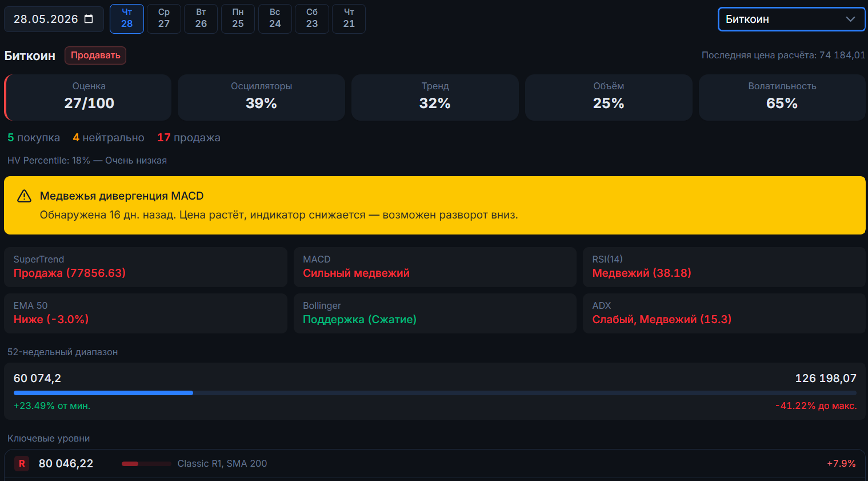
Task: Select the Пн 25 date tab
Action: [x=238, y=19]
